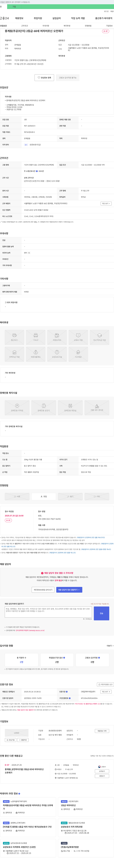114x868 pixels.
Task: Click 개인정보보호법 상세 보기 button
Action: point(43,590)
